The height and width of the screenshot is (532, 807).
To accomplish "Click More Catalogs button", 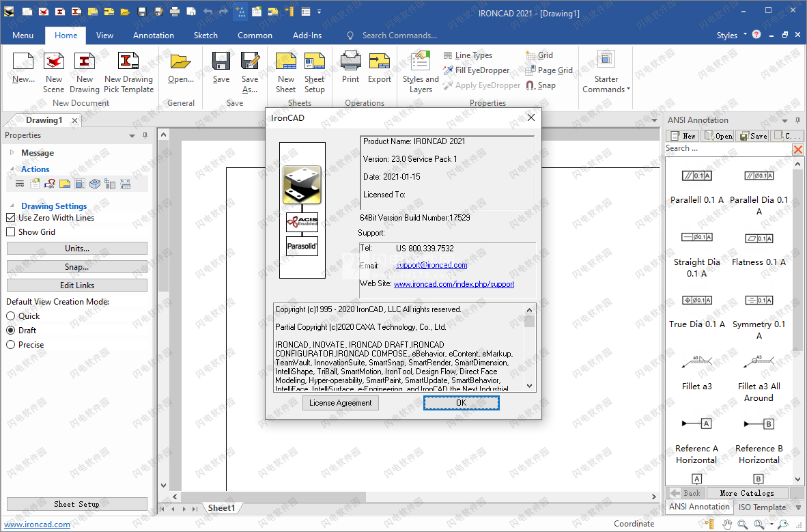I will tap(748, 493).
